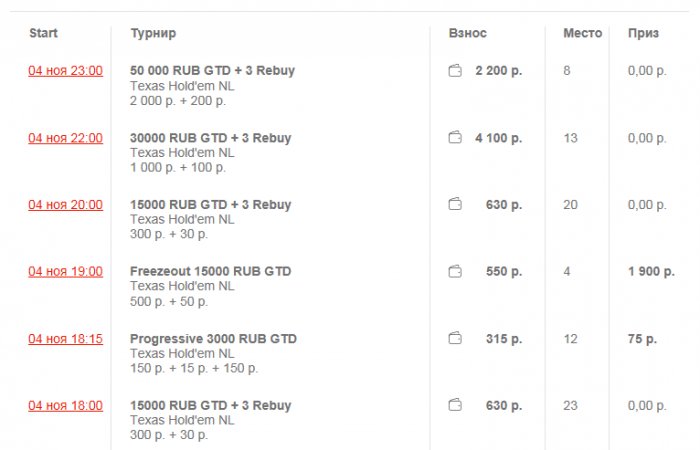Select the Freezeout 15000 RUB GTD title

pos(210,271)
